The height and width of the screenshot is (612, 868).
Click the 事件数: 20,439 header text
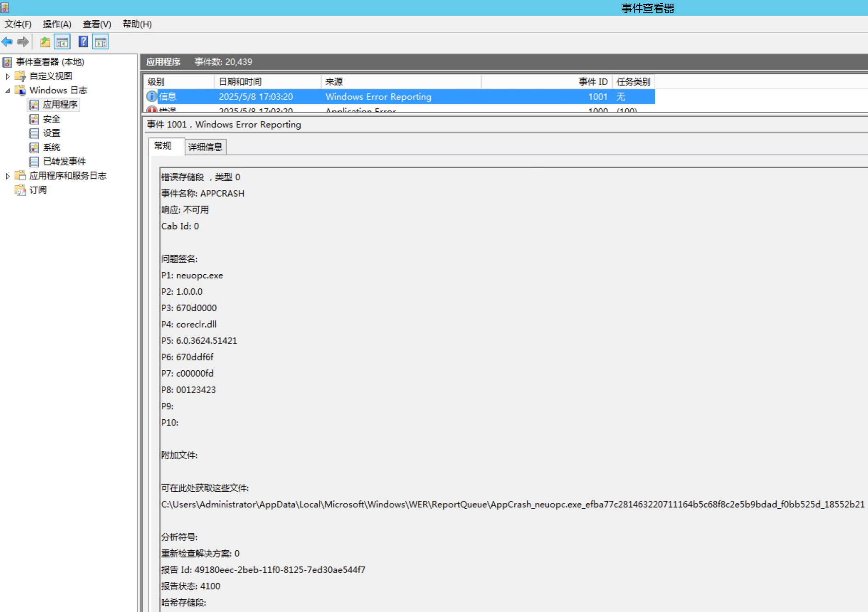pos(223,62)
